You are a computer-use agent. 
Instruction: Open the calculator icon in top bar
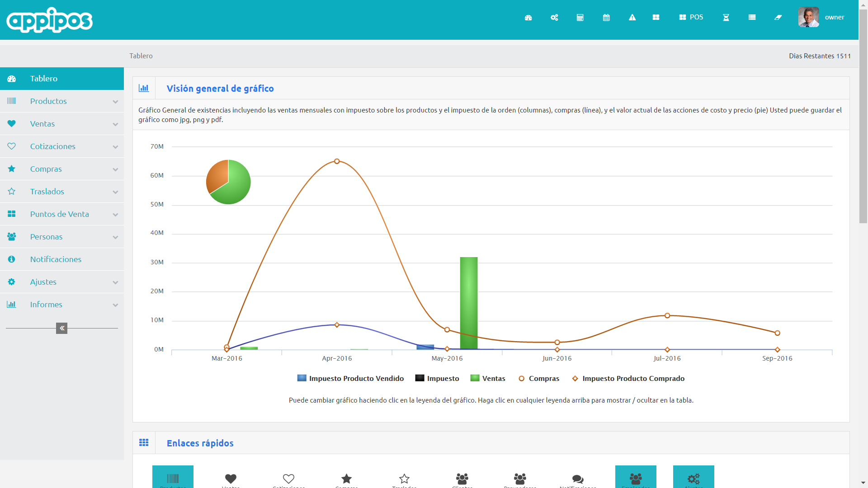580,18
